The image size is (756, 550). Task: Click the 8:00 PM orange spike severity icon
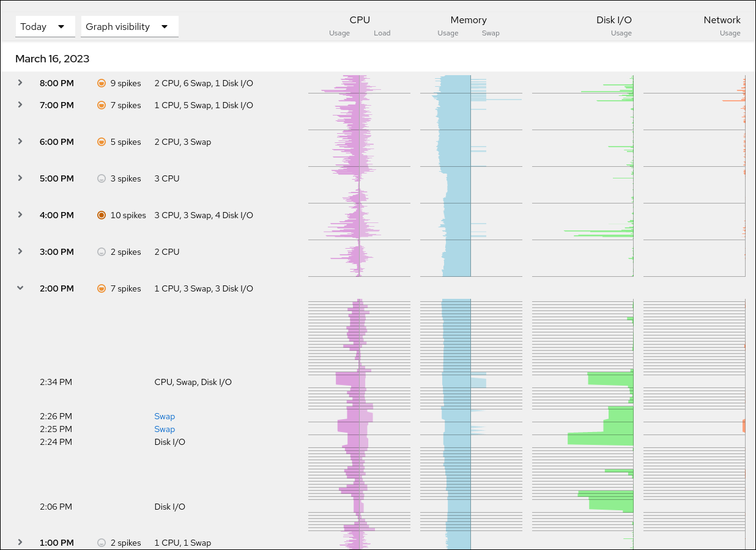pos(102,83)
